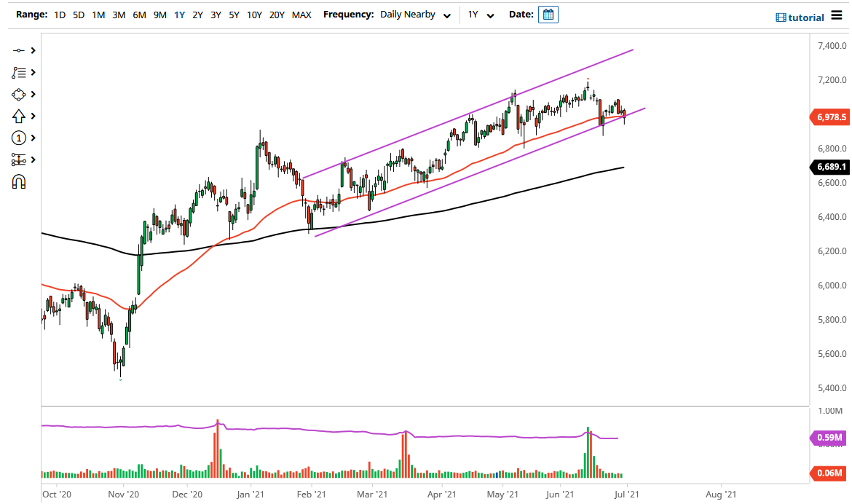Open the tutorial video link
The image size is (852, 504).
pyautogui.click(x=800, y=17)
